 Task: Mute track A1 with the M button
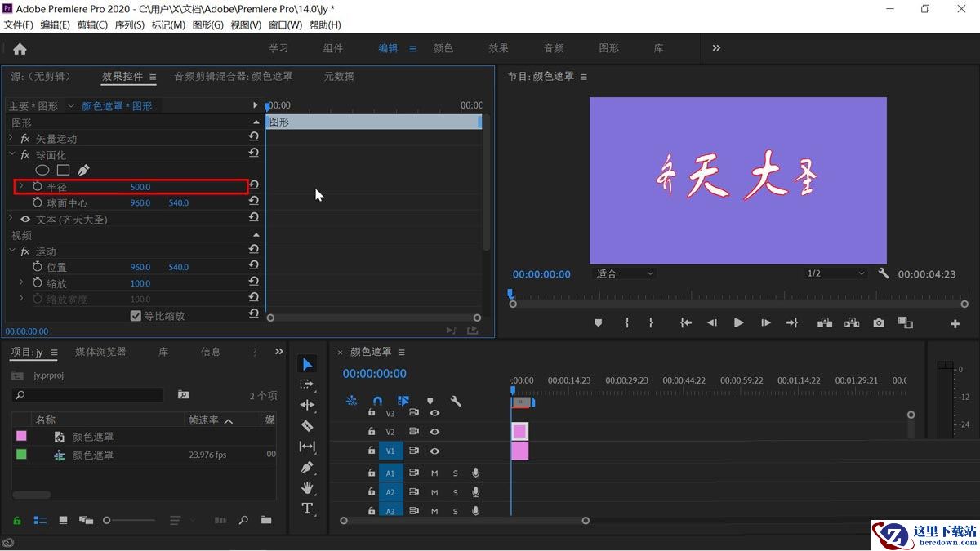pyautogui.click(x=434, y=473)
